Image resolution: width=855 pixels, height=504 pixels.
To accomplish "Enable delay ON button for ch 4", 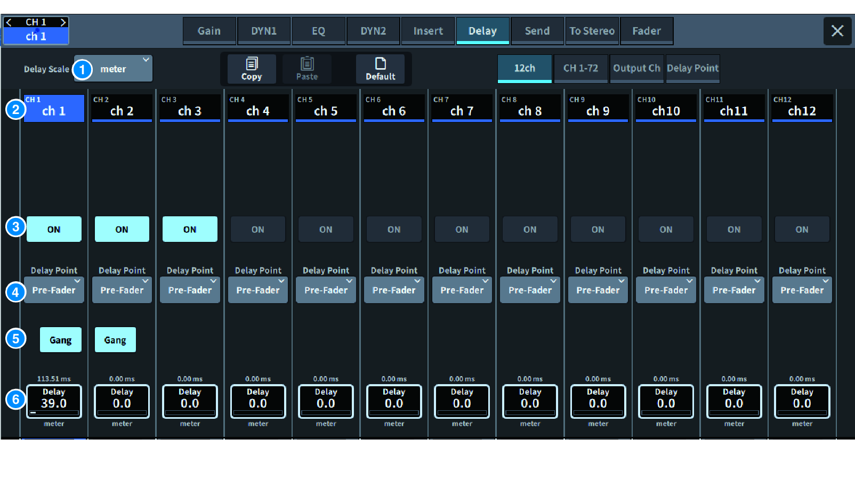I will (258, 230).
